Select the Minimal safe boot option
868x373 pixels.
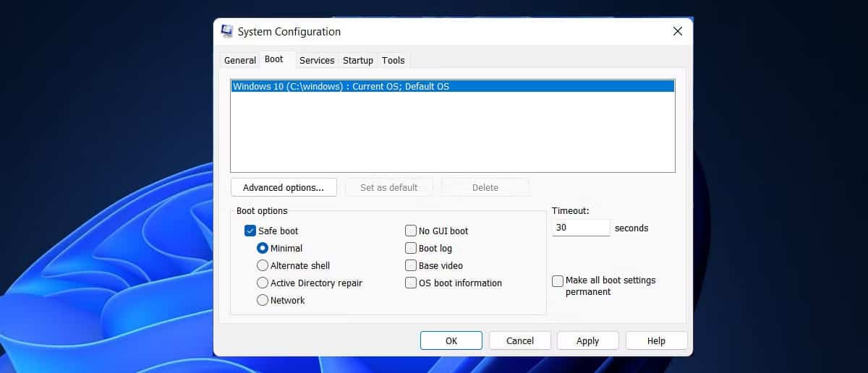point(263,248)
